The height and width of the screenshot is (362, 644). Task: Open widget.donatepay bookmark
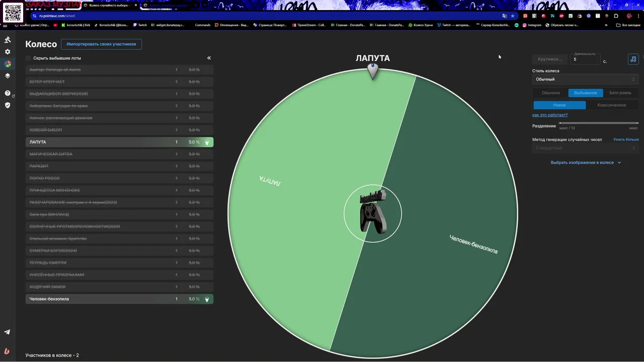pos(168,25)
